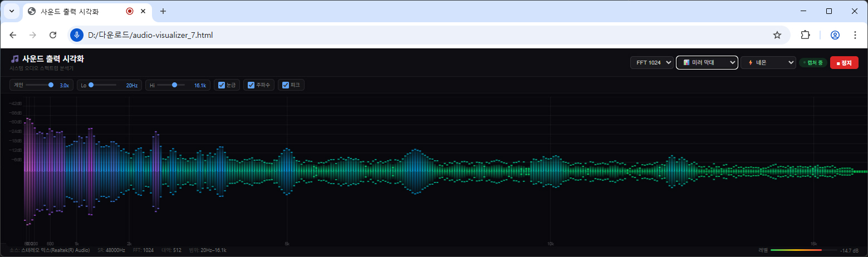
Task: Click the microphone icon in address bar
Action: pyautogui.click(x=76, y=35)
